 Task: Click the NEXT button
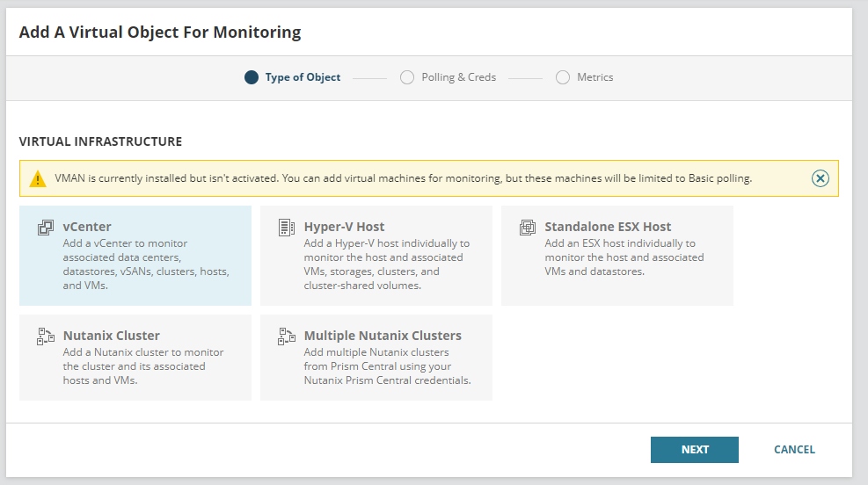pyautogui.click(x=694, y=450)
